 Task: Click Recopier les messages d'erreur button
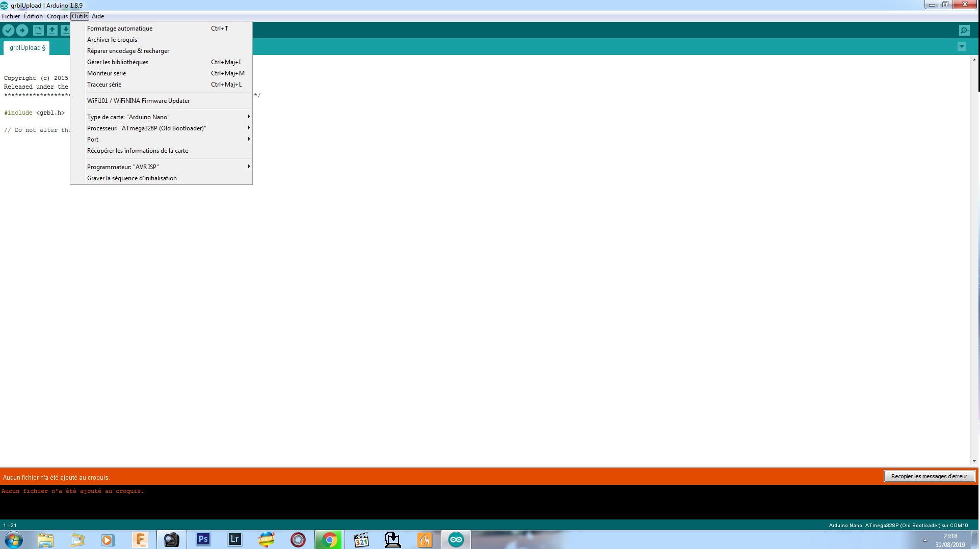click(x=929, y=476)
